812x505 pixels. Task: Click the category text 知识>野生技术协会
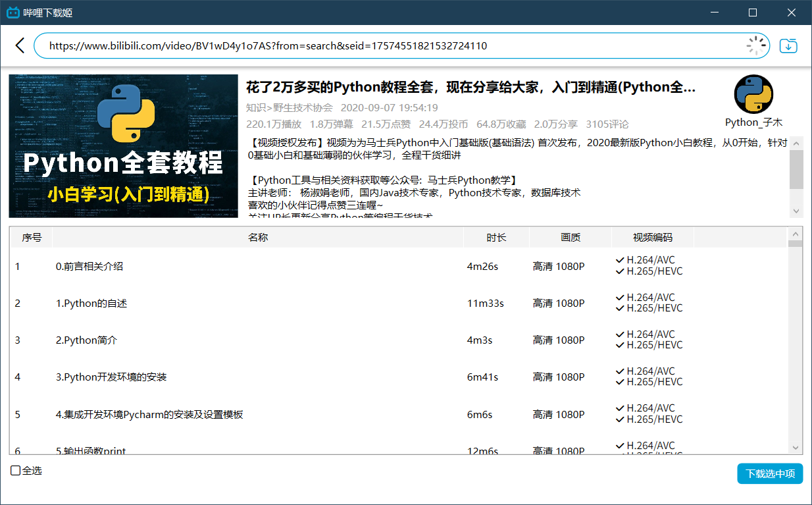point(290,107)
